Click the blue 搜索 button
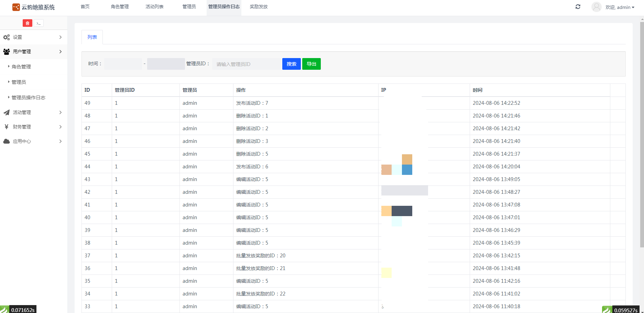644x313 pixels. 292,64
